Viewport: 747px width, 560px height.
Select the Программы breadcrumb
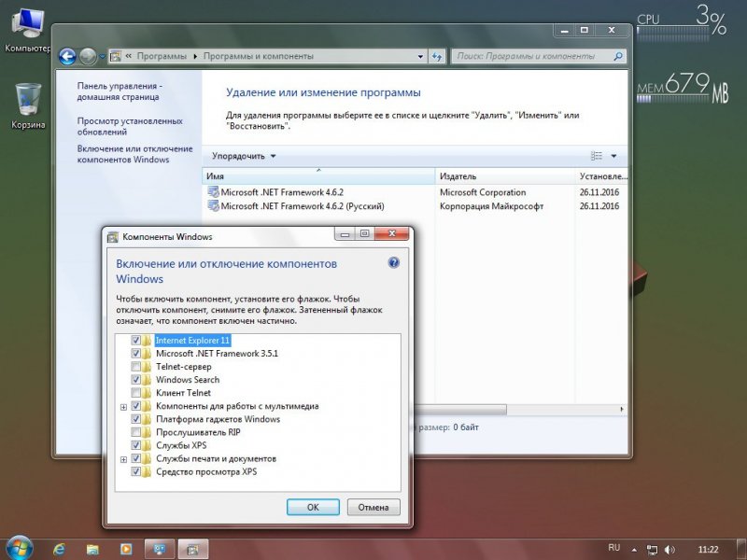pyautogui.click(x=162, y=56)
